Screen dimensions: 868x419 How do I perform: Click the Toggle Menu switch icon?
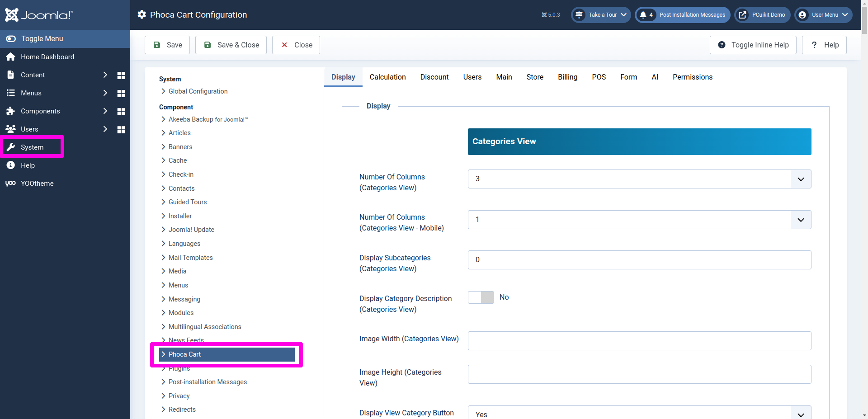point(11,39)
